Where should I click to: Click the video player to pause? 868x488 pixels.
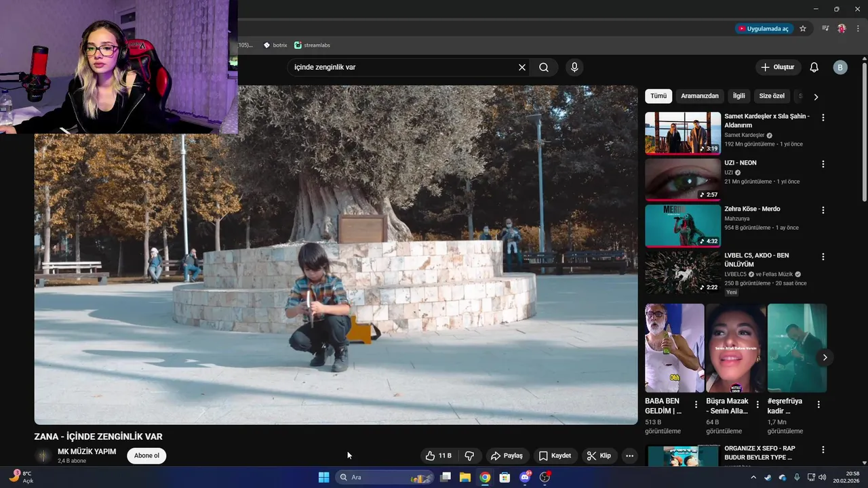tap(336, 255)
